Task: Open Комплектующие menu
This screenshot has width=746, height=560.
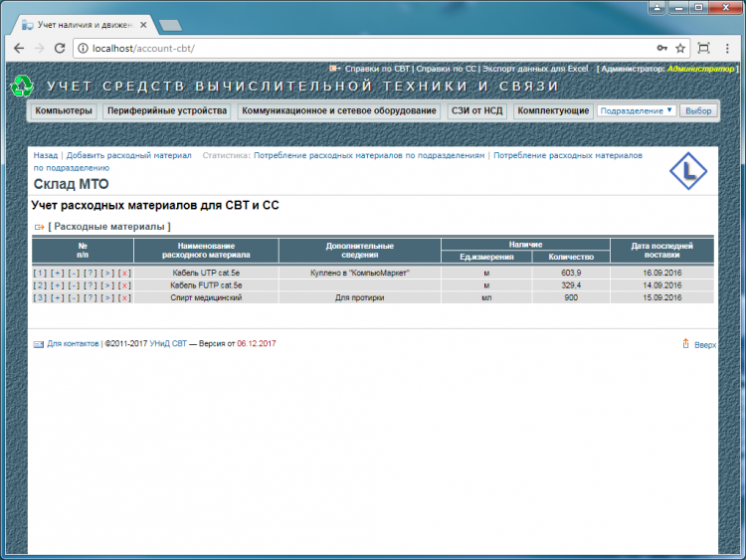Action: [x=553, y=110]
